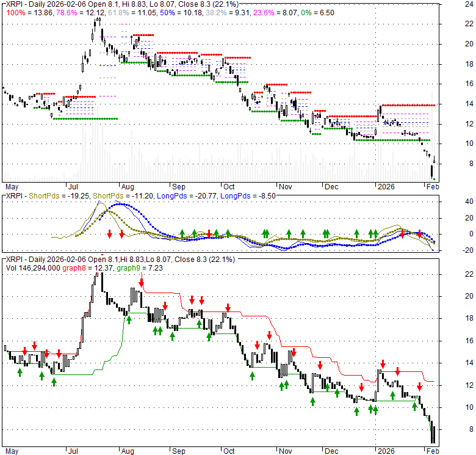The image size is (476, 455).
Task: Click the last red down arrow in oscillator panel
Action: click(419, 234)
